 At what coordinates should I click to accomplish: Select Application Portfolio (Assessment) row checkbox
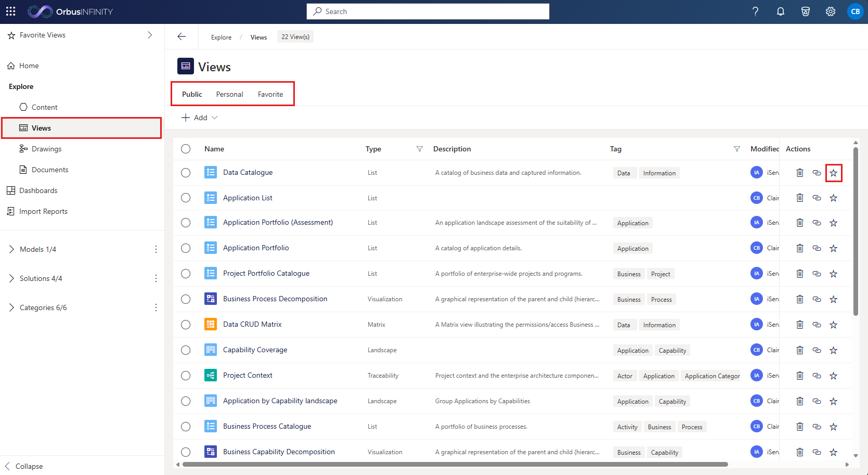[x=186, y=223]
